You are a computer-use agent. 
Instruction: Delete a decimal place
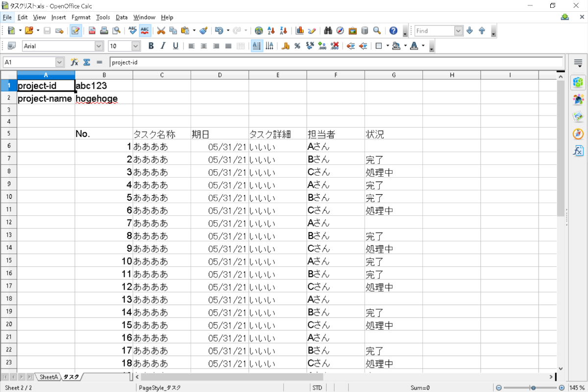coord(334,46)
